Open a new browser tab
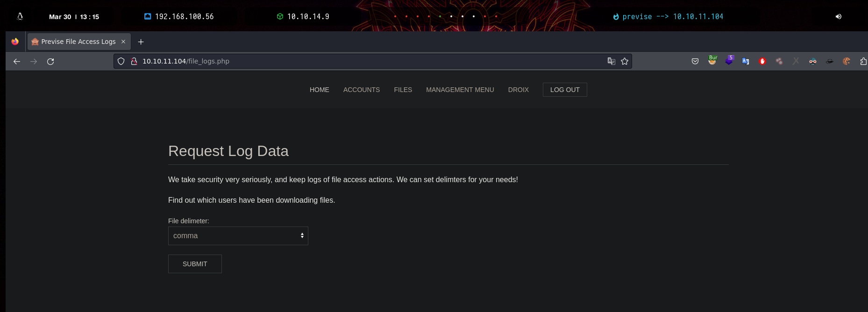This screenshot has height=312, width=868. click(x=141, y=42)
